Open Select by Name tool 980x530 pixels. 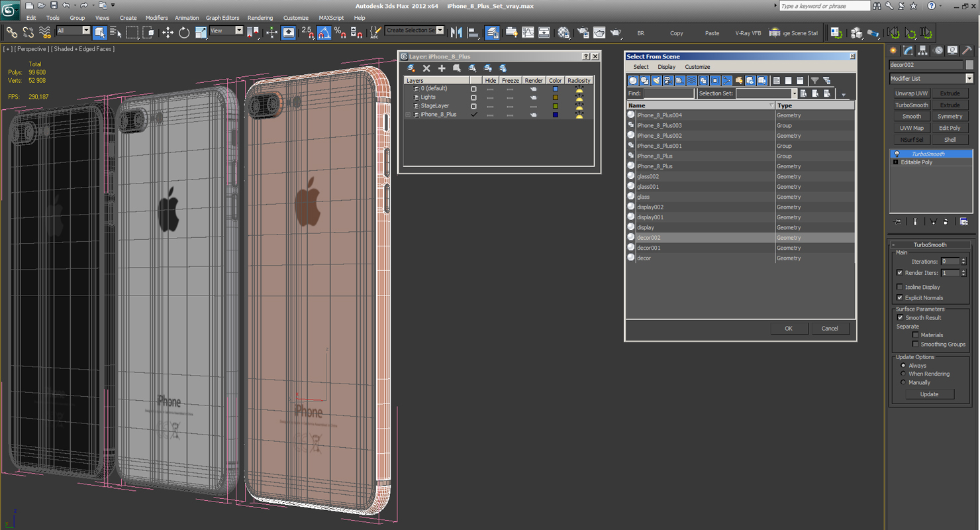116,32
